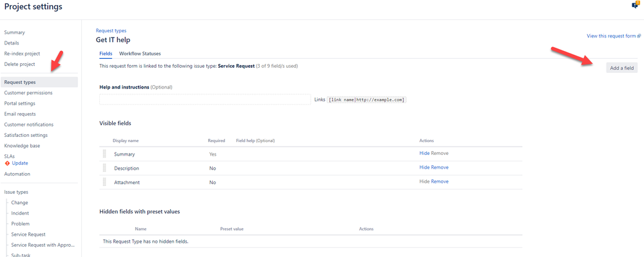
Task: Click This Request Type has no hidden fields text
Action: (146, 242)
